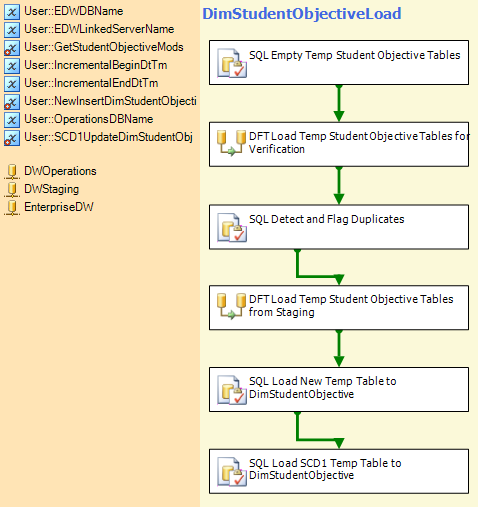478x507 pixels.
Task: Click the data flow icon for Verification task
Action: pyautogui.click(x=232, y=143)
